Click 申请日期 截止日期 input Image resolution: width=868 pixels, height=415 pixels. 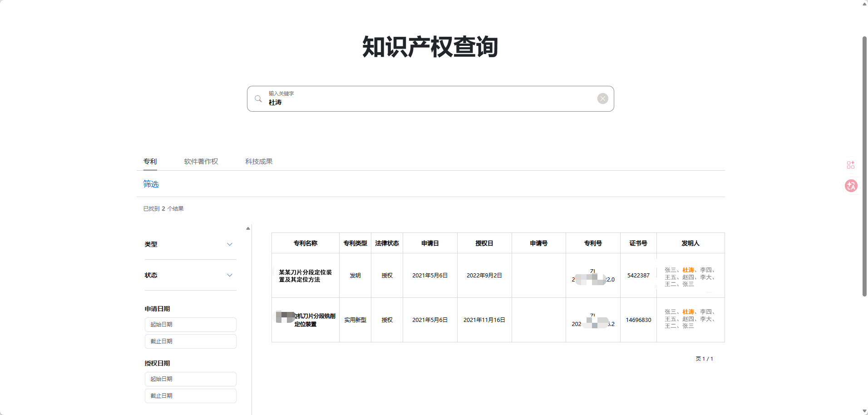click(190, 341)
